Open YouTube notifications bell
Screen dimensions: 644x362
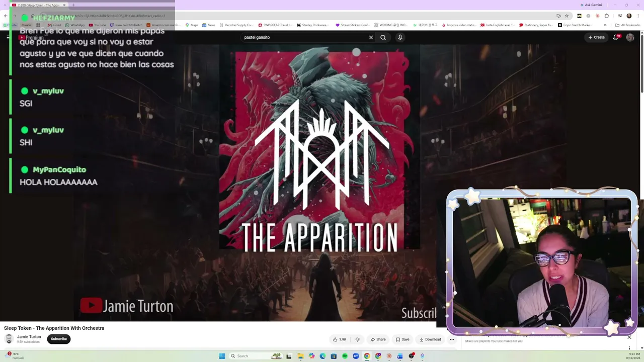coord(616,37)
